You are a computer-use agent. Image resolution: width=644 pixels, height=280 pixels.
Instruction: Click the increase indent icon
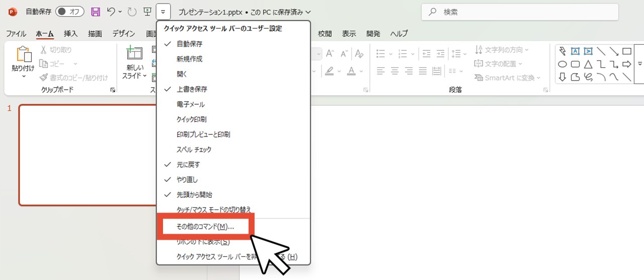click(440, 53)
